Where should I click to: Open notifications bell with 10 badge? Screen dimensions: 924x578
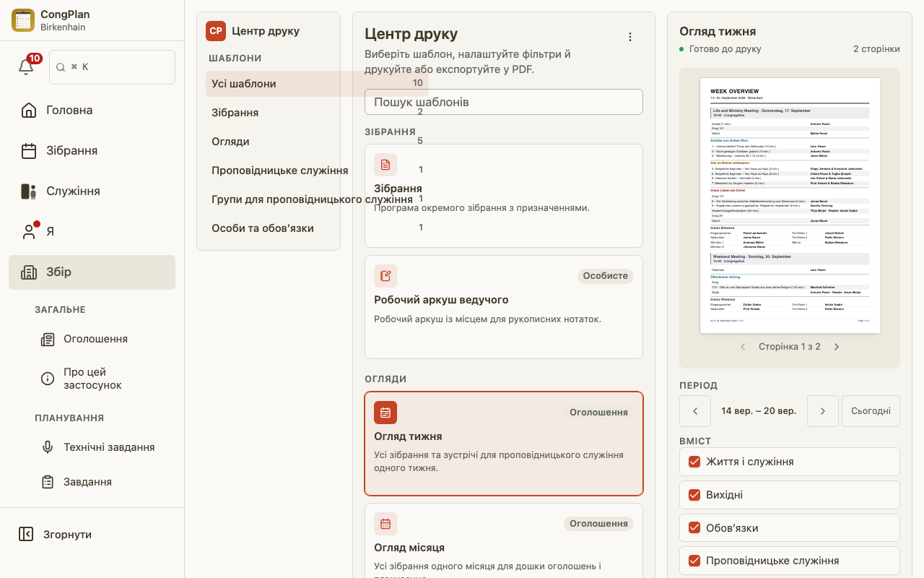click(26, 66)
